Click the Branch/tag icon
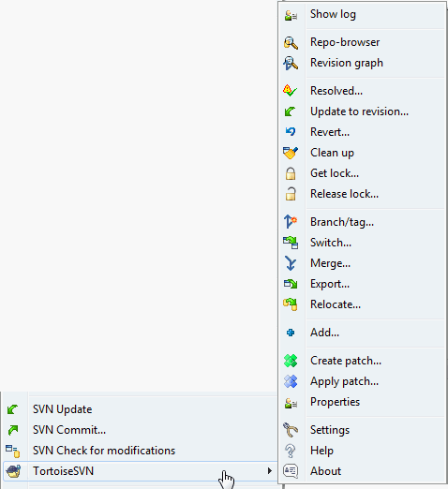Image resolution: width=448 pixels, height=489 pixels. coord(291,222)
